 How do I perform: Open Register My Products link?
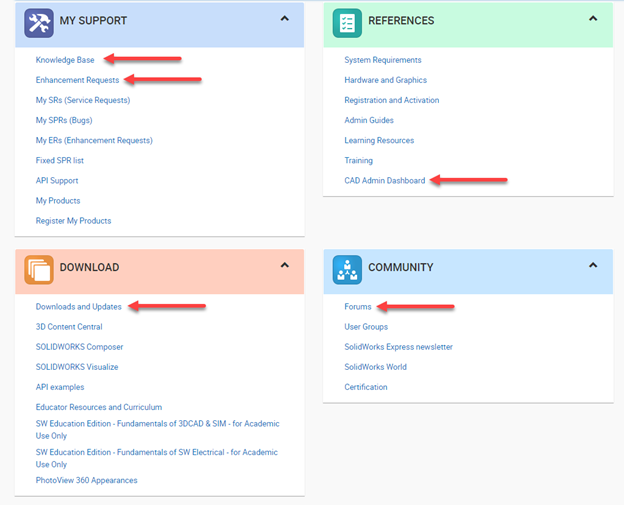point(73,221)
